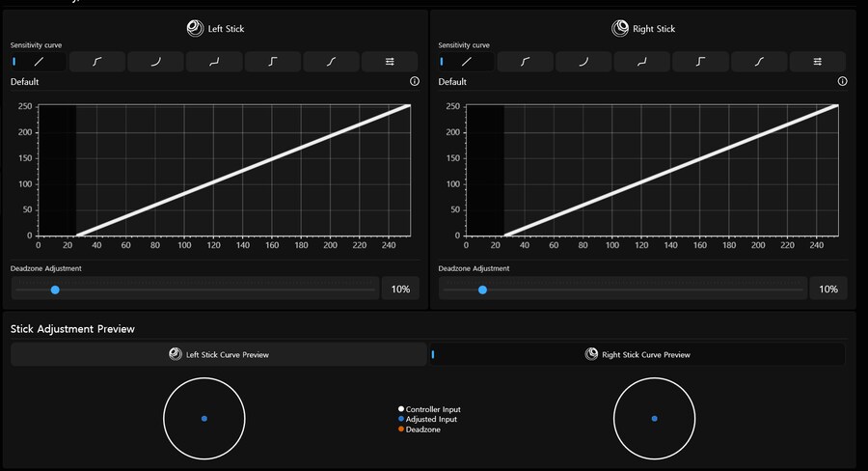The width and height of the screenshot is (868, 471).
Task: Select the sixth S-shaped curve for Right Stick
Action: coord(760,62)
